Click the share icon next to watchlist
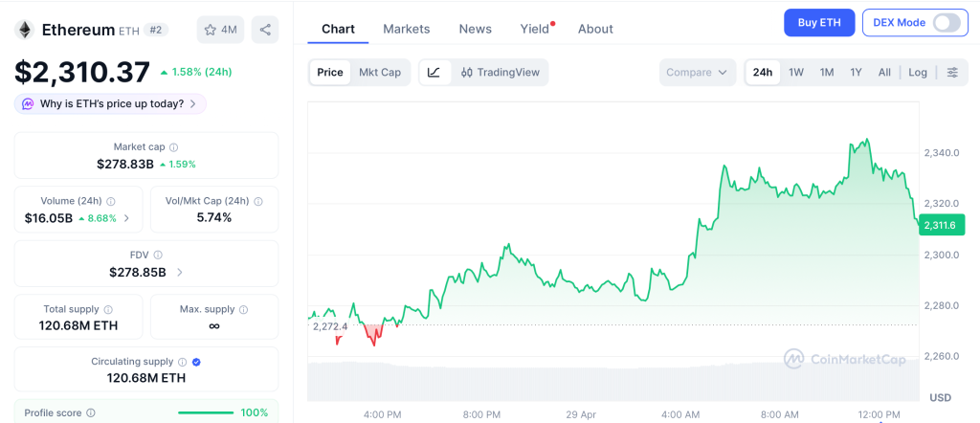 point(265,30)
